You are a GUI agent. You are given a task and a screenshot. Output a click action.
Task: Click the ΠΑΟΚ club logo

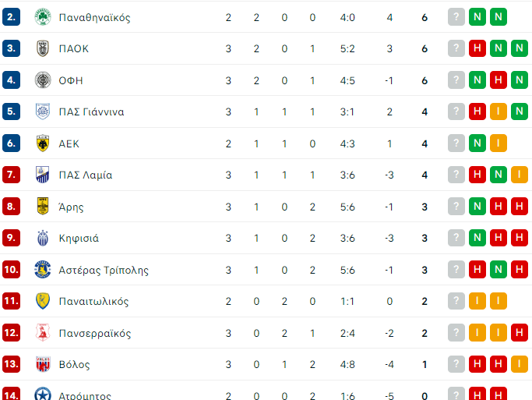(43, 48)
